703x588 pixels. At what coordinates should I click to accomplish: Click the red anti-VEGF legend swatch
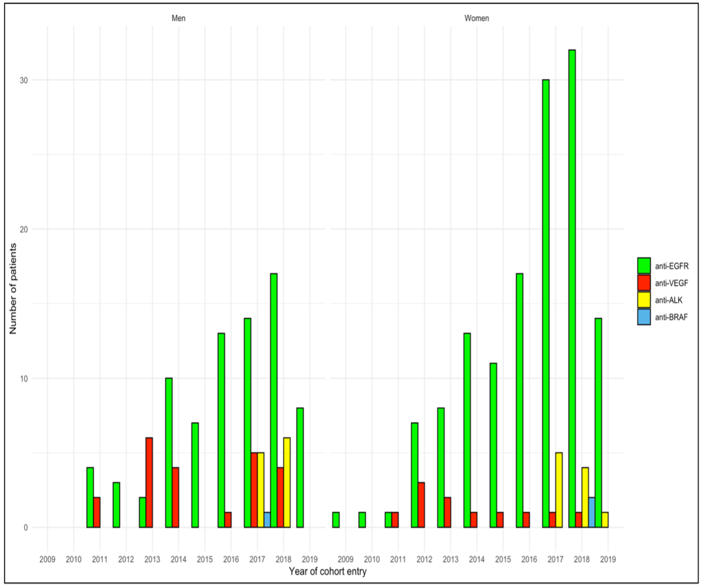(x=644, y=283)
